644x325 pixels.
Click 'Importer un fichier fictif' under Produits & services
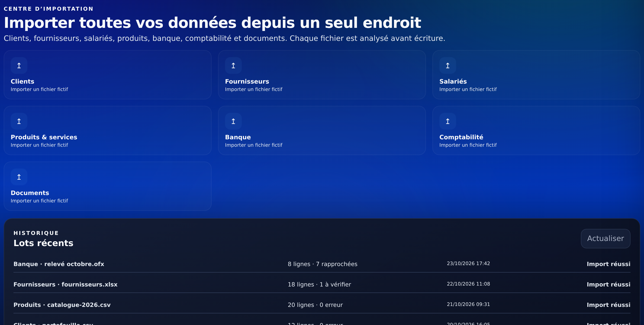[39, 145]
